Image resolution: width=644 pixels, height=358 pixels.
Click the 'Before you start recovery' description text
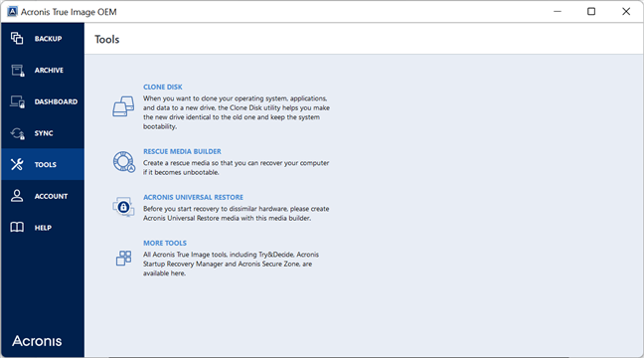pyautogui.click(x=237, y=214)
